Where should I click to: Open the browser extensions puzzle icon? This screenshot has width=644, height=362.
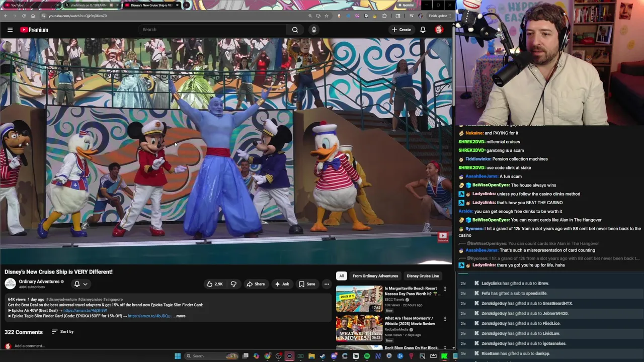384,16
